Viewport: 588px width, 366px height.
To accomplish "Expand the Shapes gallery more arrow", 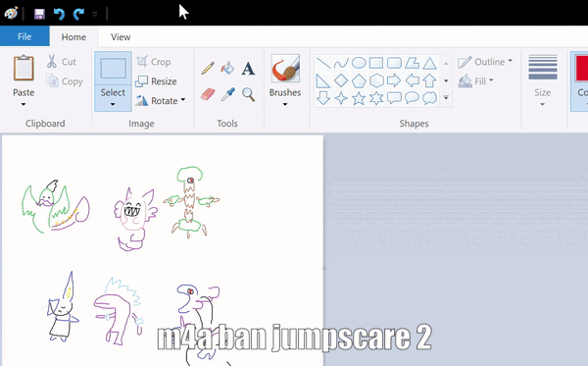I will click(446, 97).
